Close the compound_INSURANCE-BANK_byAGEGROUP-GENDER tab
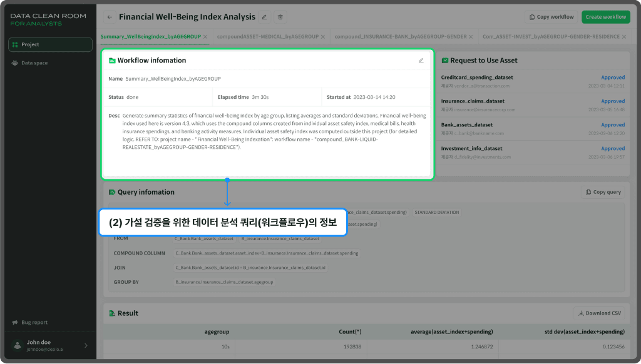Viewport: 641px width, 364px height. click(471, 37)
